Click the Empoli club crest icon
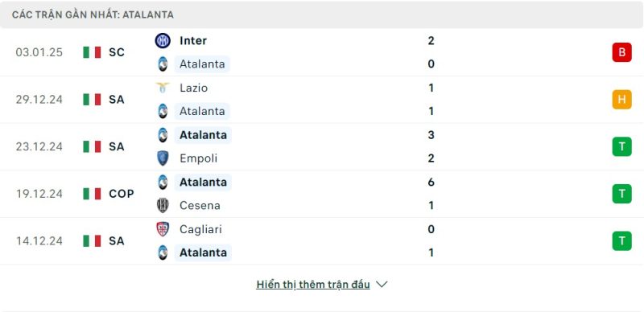This screenshot has width=644, height=312. pos(163,158)
